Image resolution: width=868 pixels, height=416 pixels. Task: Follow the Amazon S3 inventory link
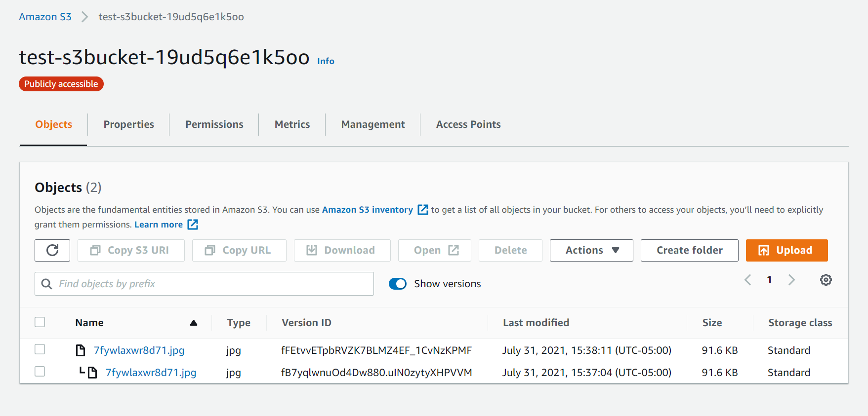pyautogui.click(x=368, y=210)
